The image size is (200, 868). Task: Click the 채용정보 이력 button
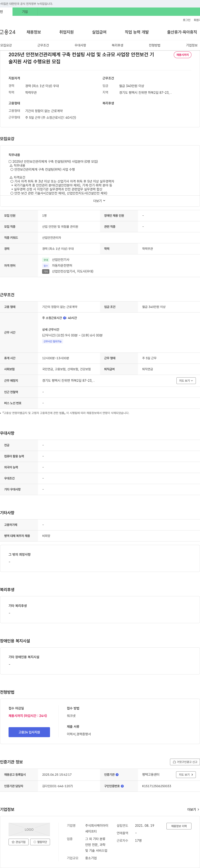click(179, 826)
